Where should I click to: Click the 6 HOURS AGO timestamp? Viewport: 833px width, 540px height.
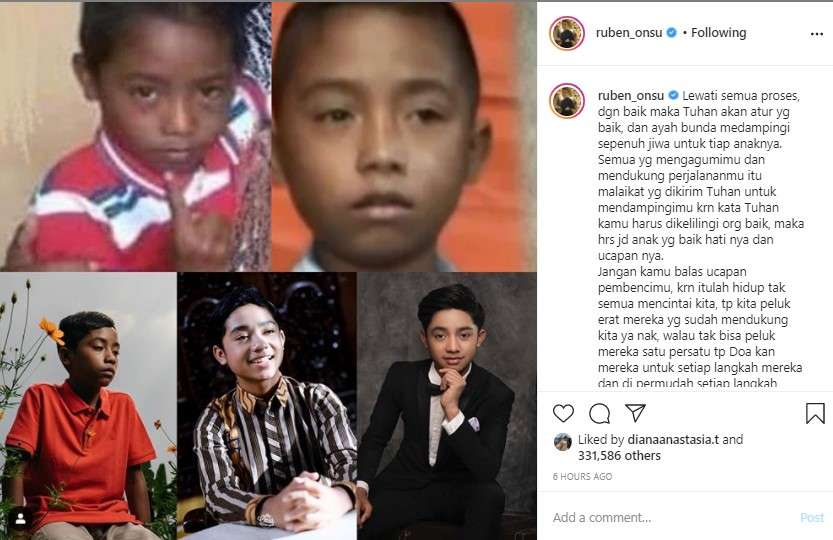582,477
